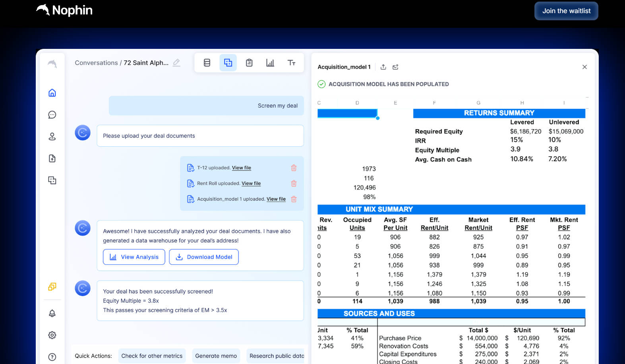Click Join the waitlist button
This screenshot has width=625, height=364.
coord(566,11)
